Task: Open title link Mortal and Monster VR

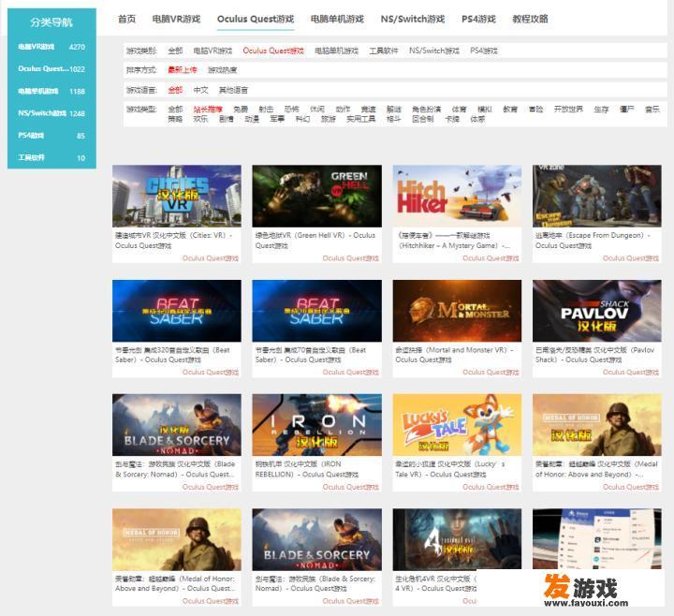Action: 454,355
